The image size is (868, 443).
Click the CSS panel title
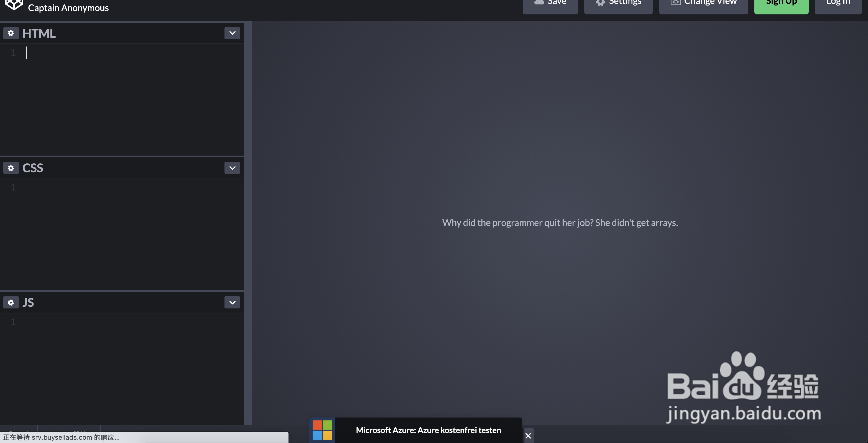point(33,168)
